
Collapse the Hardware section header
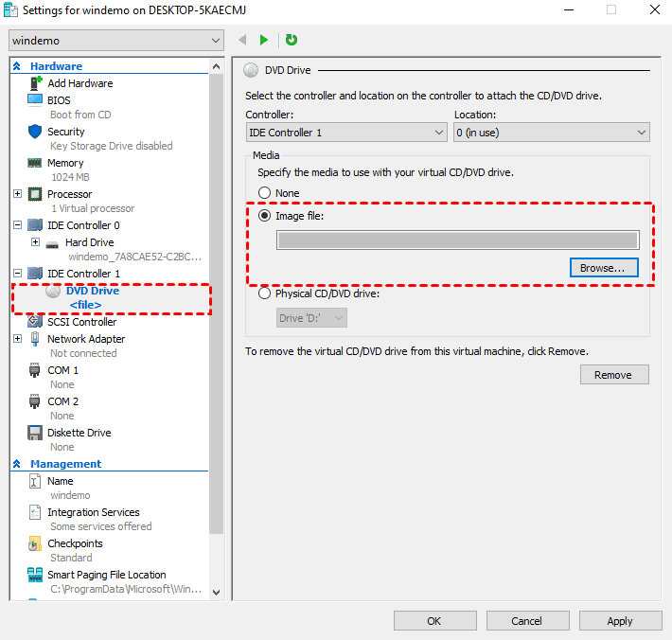click(17, 66)
